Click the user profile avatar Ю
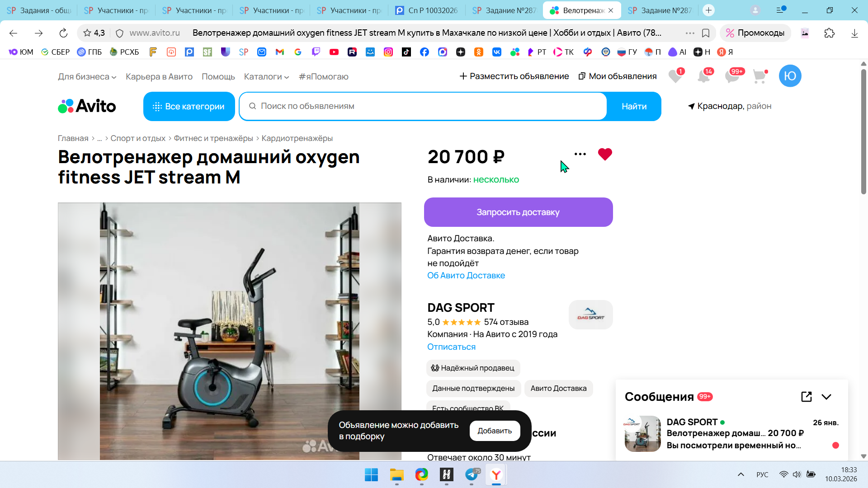 pyautogui.click(x=790, y=76)
